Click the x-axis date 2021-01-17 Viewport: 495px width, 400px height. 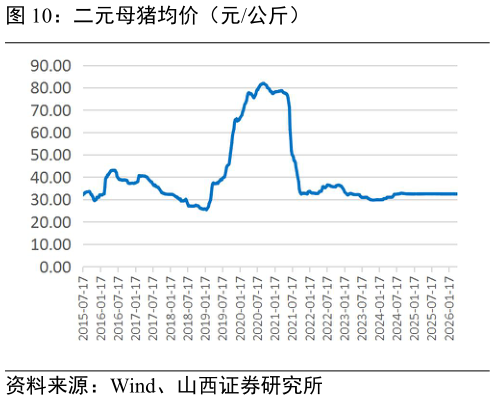point(275,308)
